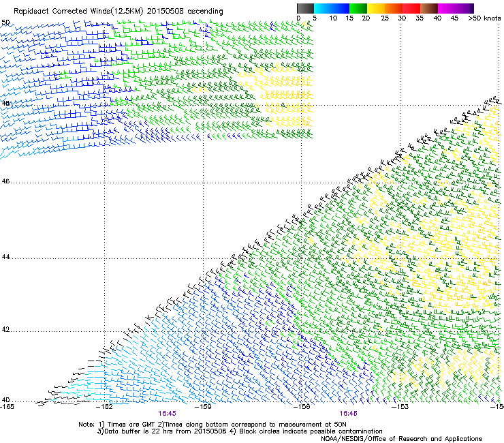
Task: Click the latitude label '42'
Action: click(x=5, y=329)
